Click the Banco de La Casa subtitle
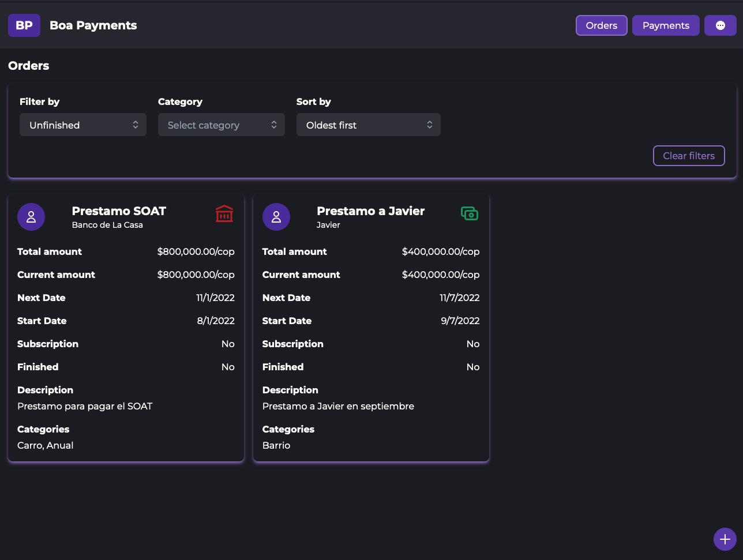743x560 pixels. pos(107,225)
